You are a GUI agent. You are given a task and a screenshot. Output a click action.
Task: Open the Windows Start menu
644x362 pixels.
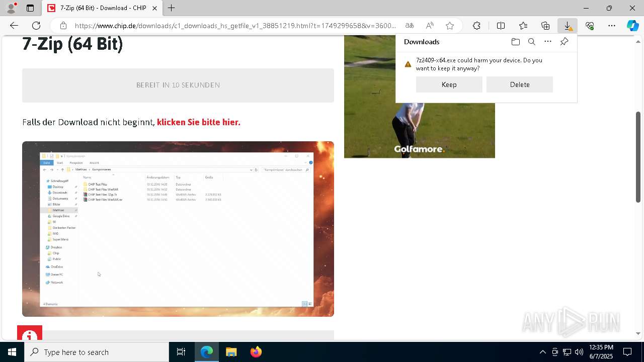pyautogui.click(x=12, y=352)
